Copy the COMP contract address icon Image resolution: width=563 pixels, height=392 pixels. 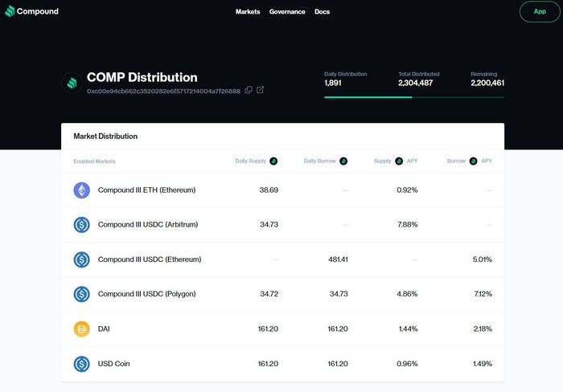pyautogui.click(x=249, y=90)
